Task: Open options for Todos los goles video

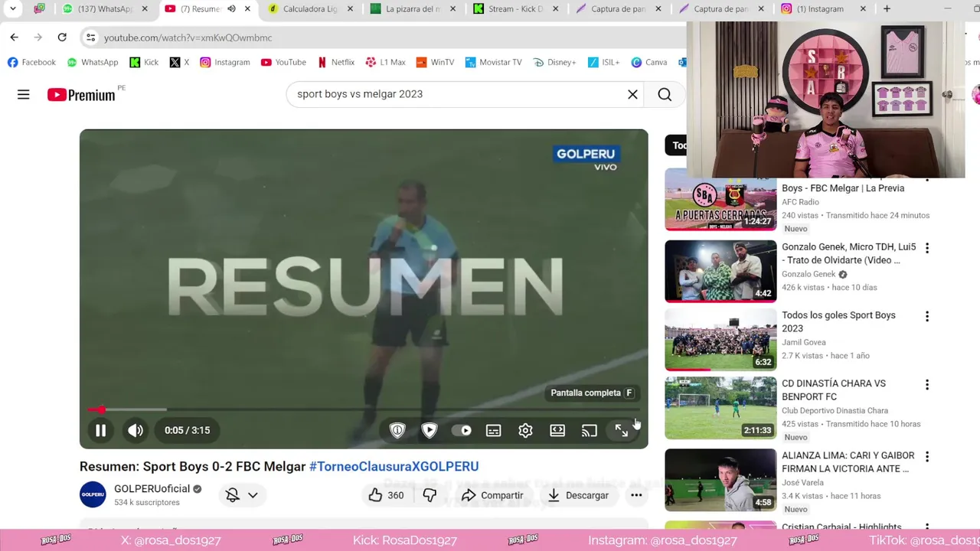Action: [927, 316]
